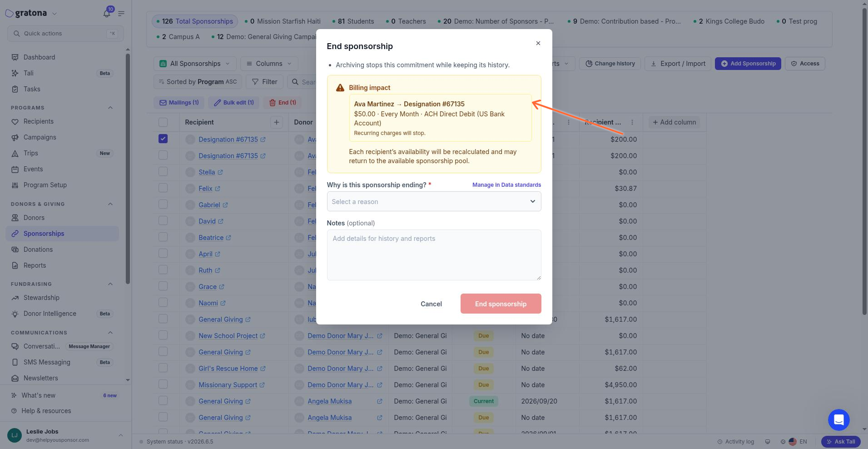The width and height of the screenshot is (868, 449).
Task: Open the All Sponsorships view dropdown
Action: [195, 64]
